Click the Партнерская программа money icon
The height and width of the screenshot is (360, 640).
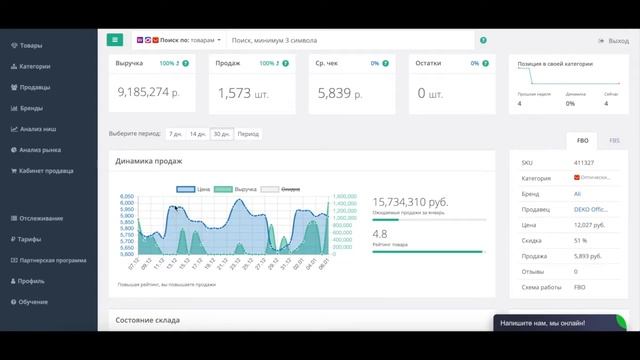tap(14, 260)
